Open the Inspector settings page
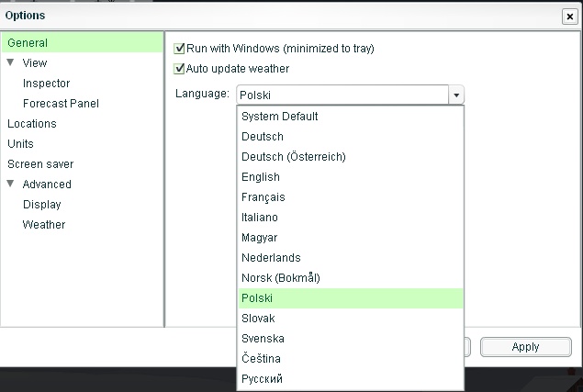 tap(46, 84)
